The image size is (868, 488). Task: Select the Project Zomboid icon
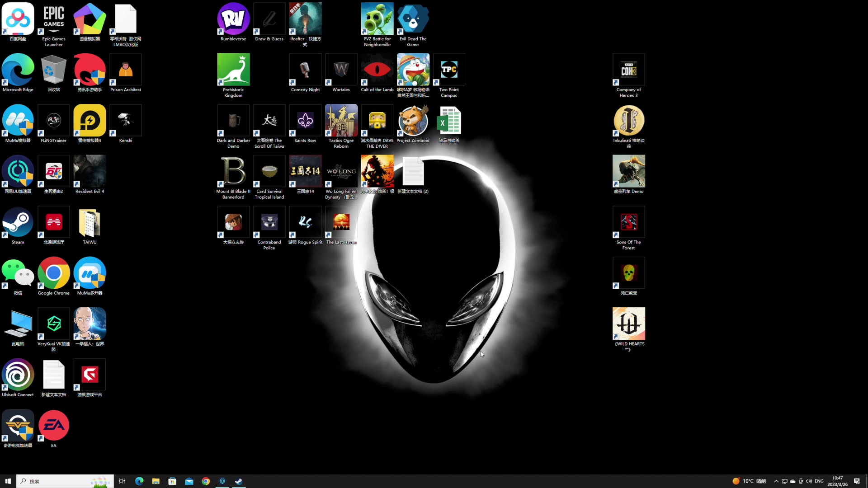[x=413, y=124]
